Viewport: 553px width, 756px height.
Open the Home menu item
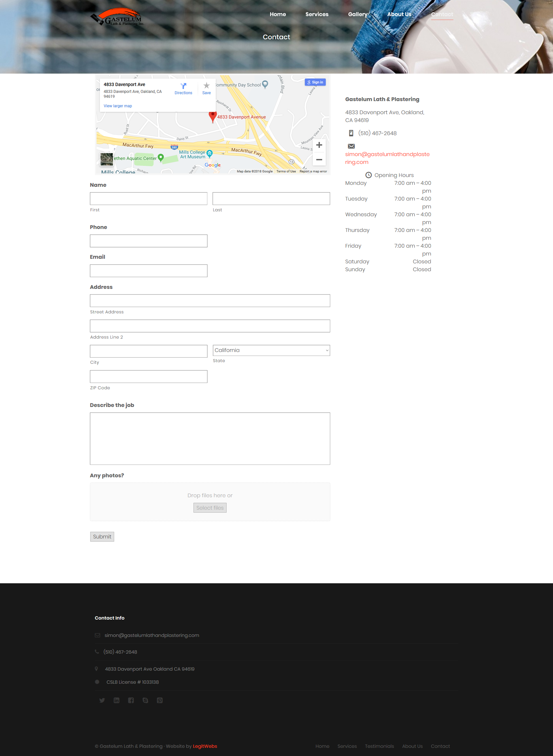point(278,14)
